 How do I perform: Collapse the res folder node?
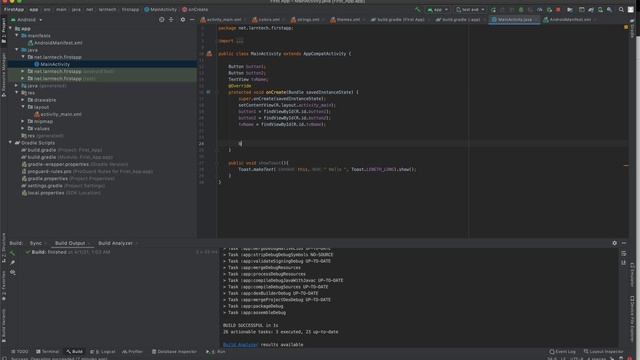click(17, 93)
